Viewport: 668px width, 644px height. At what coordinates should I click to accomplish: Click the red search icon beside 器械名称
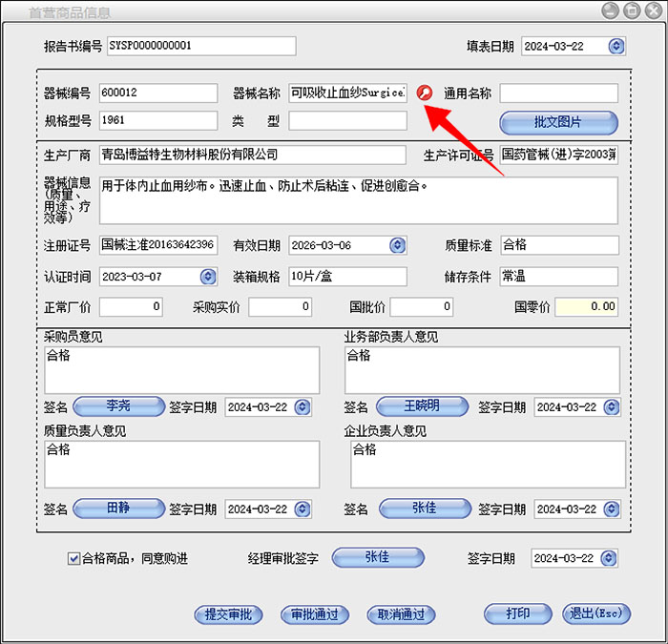click(x=425, y=93)
